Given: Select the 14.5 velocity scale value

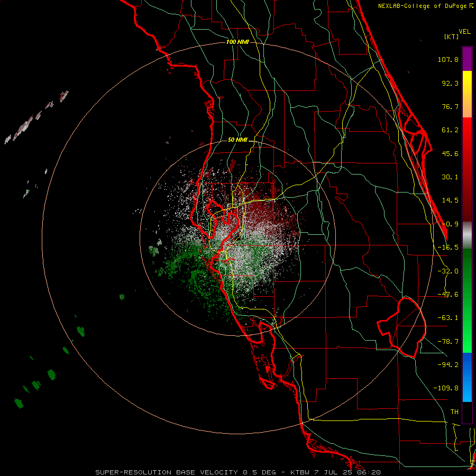Looking at the screenshot, I should tap(450, 200).
